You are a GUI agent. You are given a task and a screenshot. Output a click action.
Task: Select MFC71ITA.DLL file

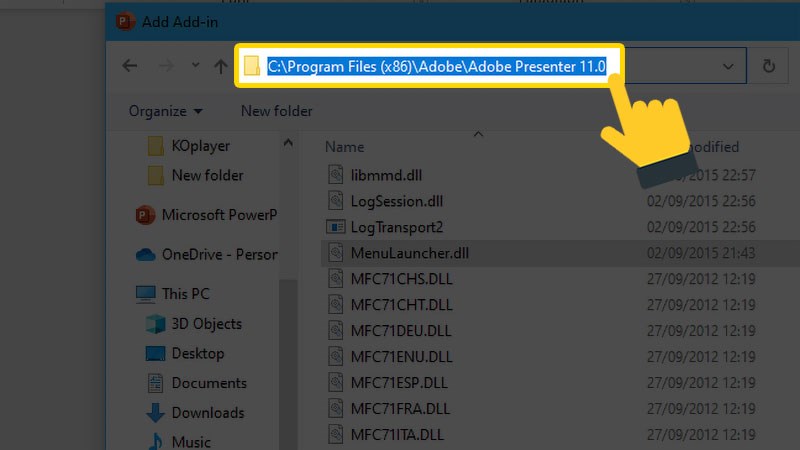(397, 435)
